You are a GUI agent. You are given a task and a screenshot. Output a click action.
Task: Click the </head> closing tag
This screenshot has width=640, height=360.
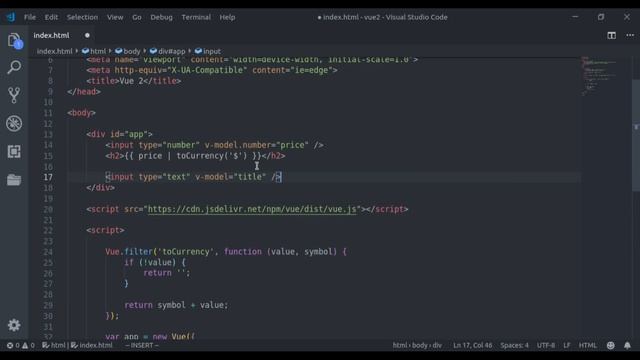point(84,91)
